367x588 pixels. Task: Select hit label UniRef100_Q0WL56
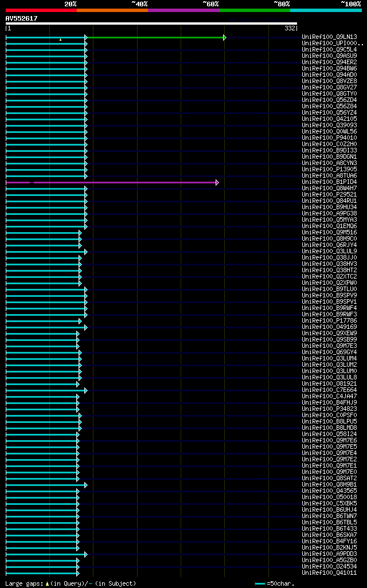330,132
